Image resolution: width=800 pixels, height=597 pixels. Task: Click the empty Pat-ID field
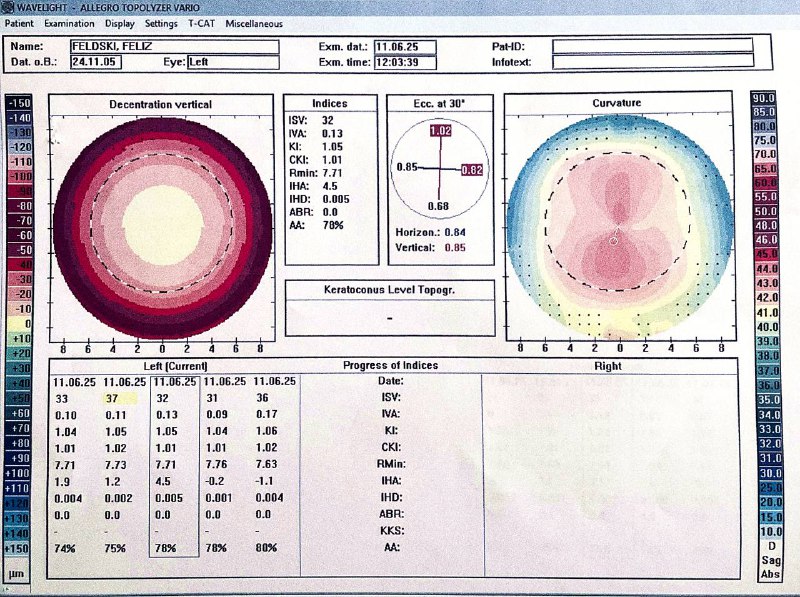pyautogui.click(x=653, y=46)
